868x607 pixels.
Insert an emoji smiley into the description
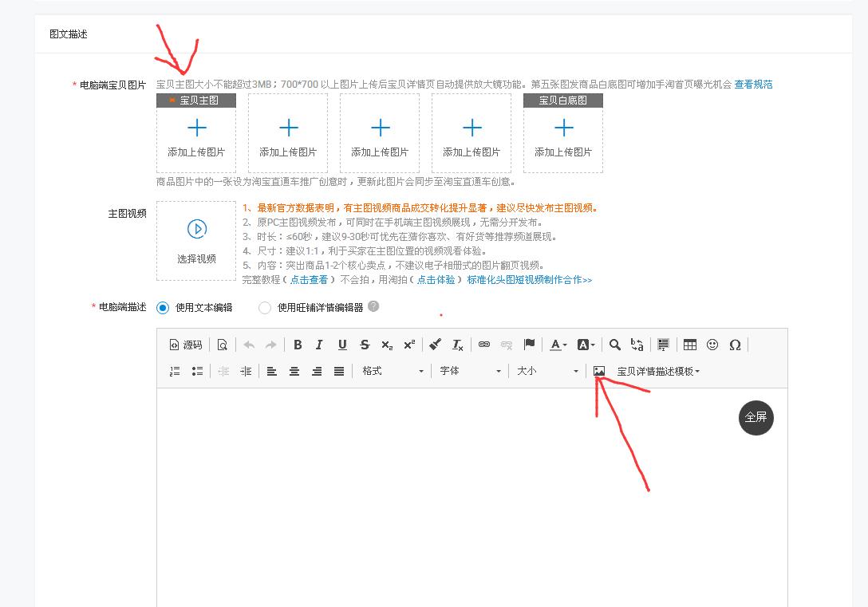712,344
